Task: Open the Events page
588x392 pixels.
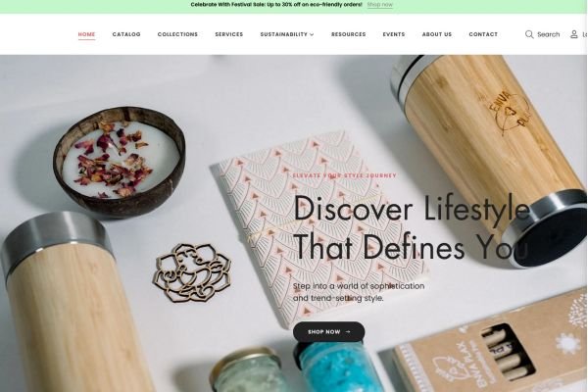Action: 394,34
